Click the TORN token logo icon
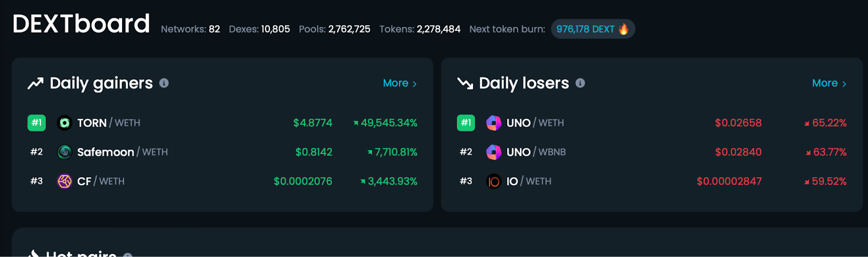 tap(65, 123)
